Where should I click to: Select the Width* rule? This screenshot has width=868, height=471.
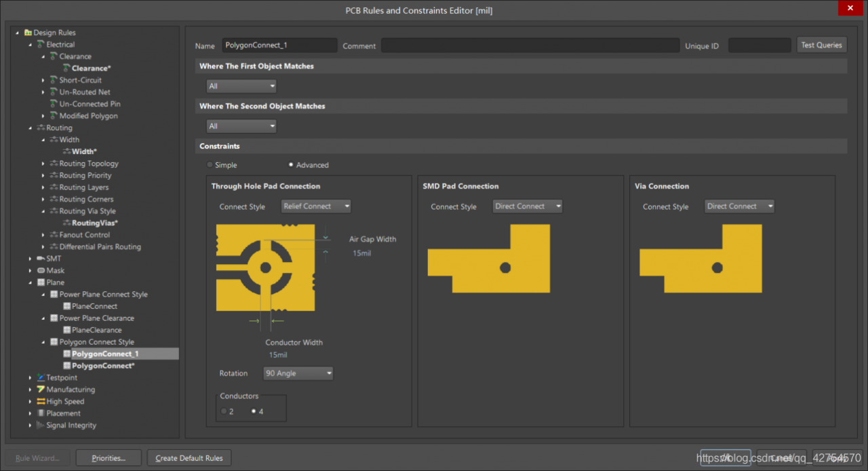point(84,152)
